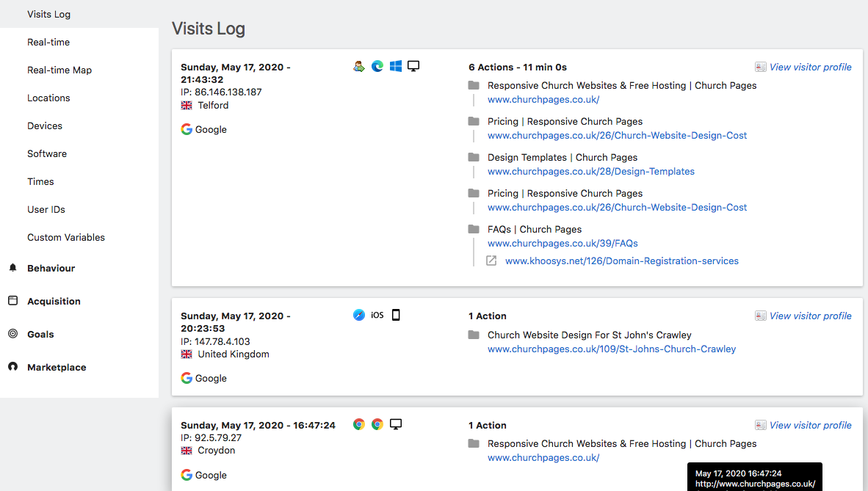Click the desktop device icon in Croydon visit
Screen dimensions: 868x491
pos(396,424)
